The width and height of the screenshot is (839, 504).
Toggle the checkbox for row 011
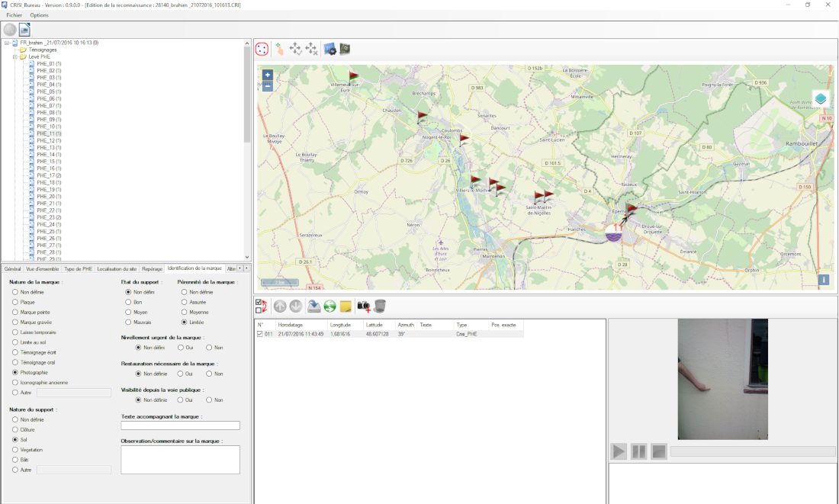coord(260,334)
